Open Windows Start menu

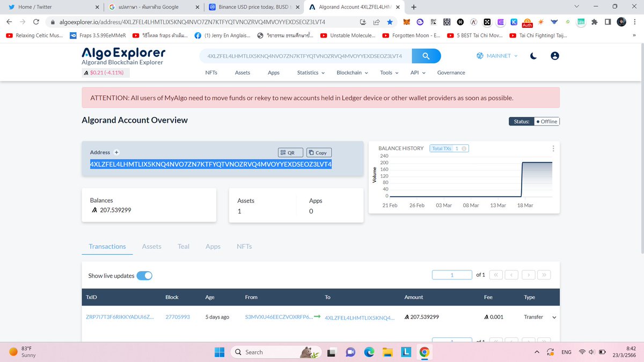point(219,352)
